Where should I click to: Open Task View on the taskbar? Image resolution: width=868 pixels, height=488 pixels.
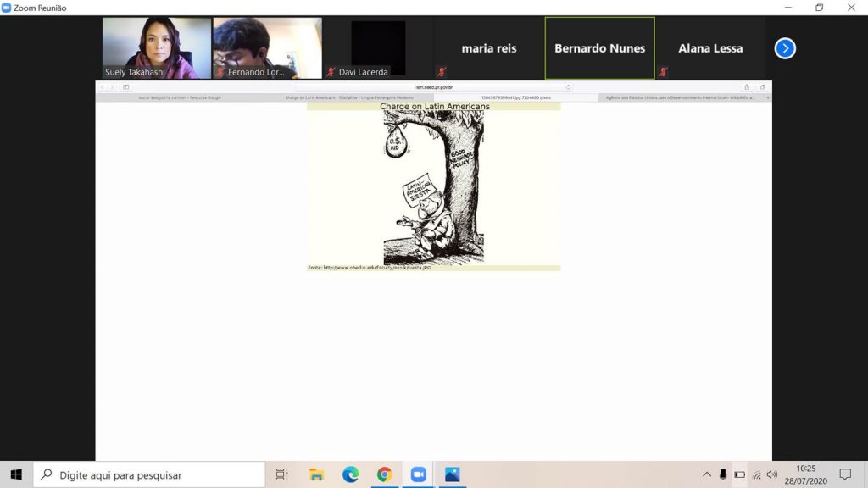click(281, 474)
